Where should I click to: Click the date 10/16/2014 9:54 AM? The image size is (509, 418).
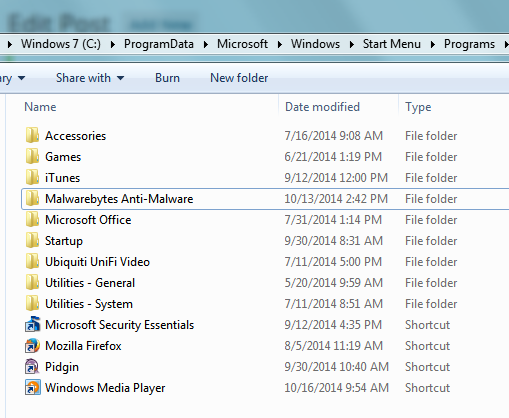(337, 388)
